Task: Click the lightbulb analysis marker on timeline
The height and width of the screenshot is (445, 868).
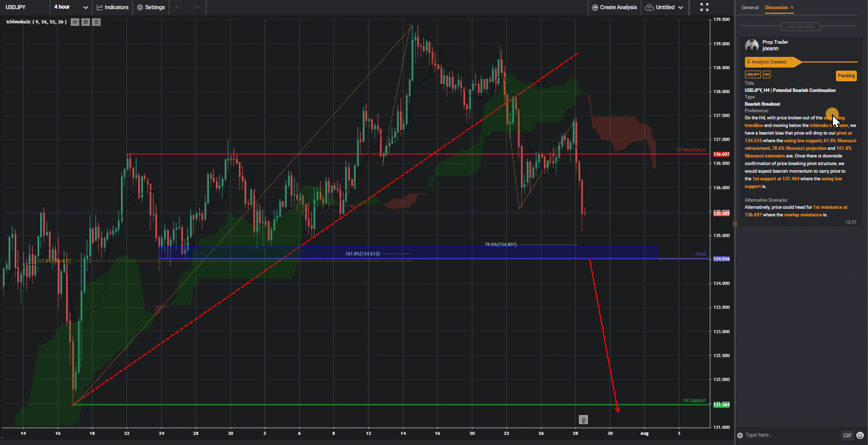Action: pyautogui.click(x=583, y=420)
